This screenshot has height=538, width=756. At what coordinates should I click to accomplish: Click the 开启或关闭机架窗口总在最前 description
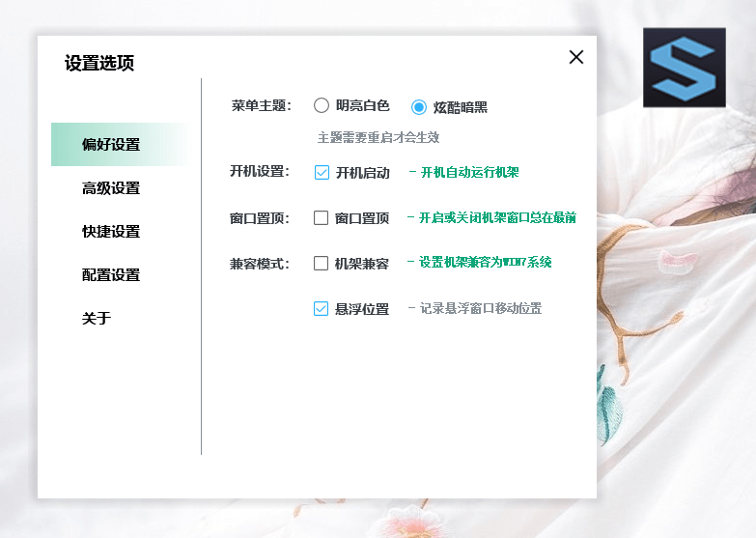point(491,217)
